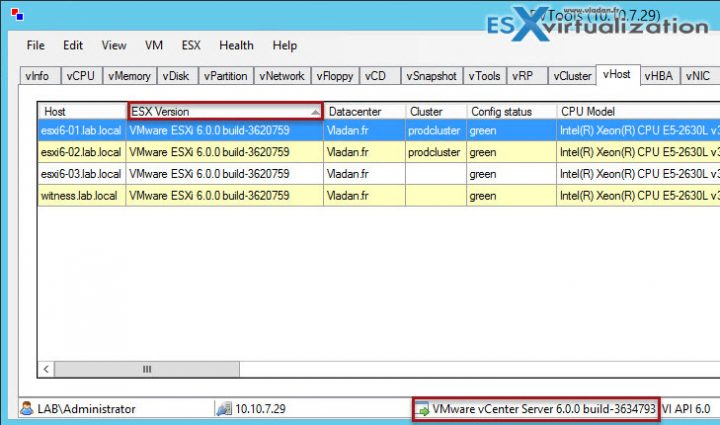Screen dimensions: 720x425
Task: Open the View menu
Action: [x=113, y=45]
